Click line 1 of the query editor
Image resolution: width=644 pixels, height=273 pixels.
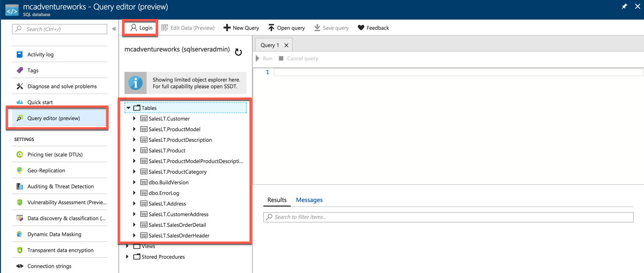(x=459, y=72)
